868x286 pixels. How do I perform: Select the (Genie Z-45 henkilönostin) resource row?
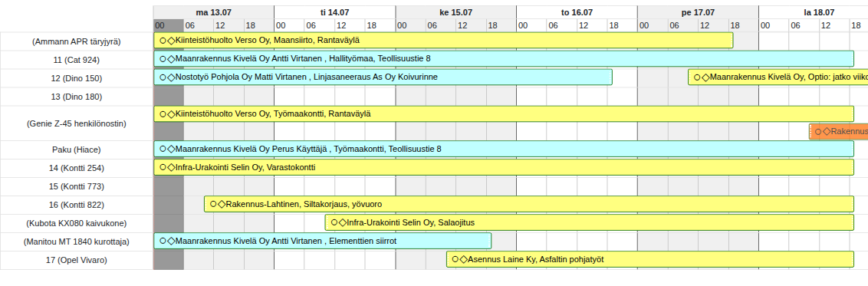click(x=77, y=123)
